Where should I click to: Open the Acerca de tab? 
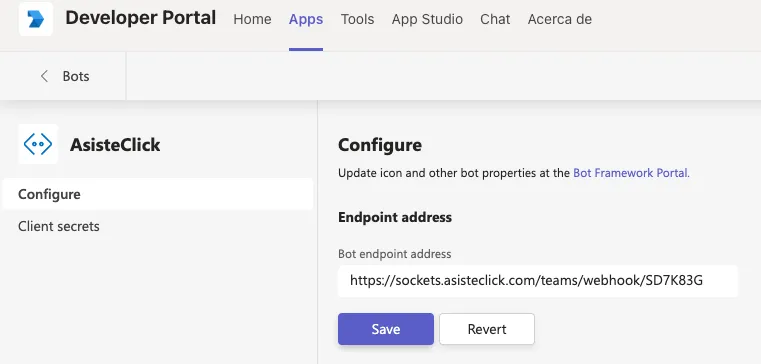coord(560,19)
